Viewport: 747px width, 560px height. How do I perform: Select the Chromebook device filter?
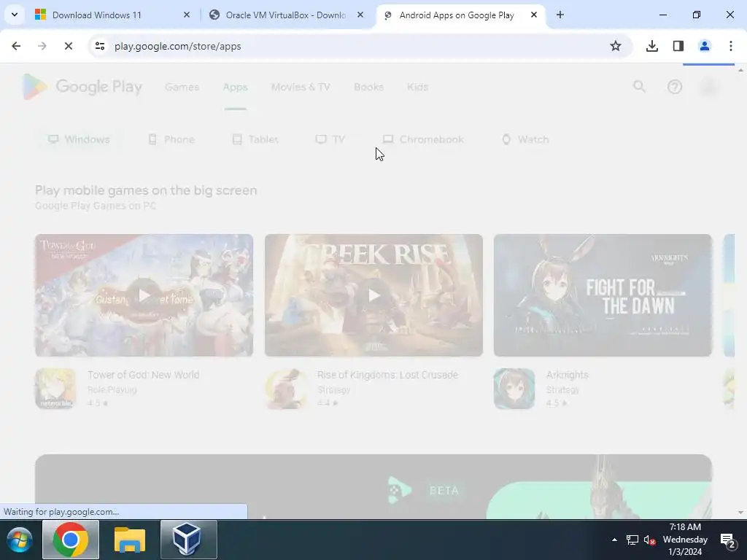(423, 139)
